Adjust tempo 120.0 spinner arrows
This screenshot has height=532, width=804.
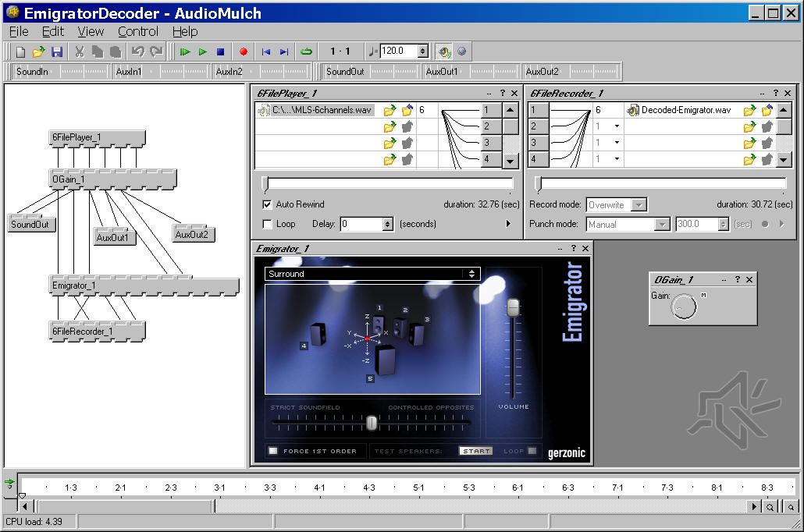(423, 51)
